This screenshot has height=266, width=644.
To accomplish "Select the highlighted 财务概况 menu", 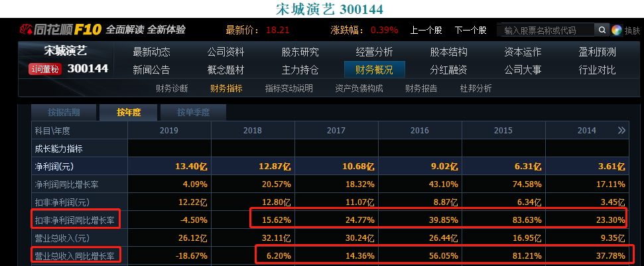I will [375, 70].
